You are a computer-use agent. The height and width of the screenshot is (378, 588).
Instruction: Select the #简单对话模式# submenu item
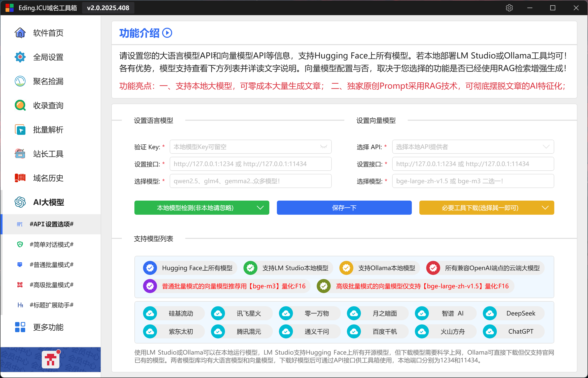click(51, 244)
